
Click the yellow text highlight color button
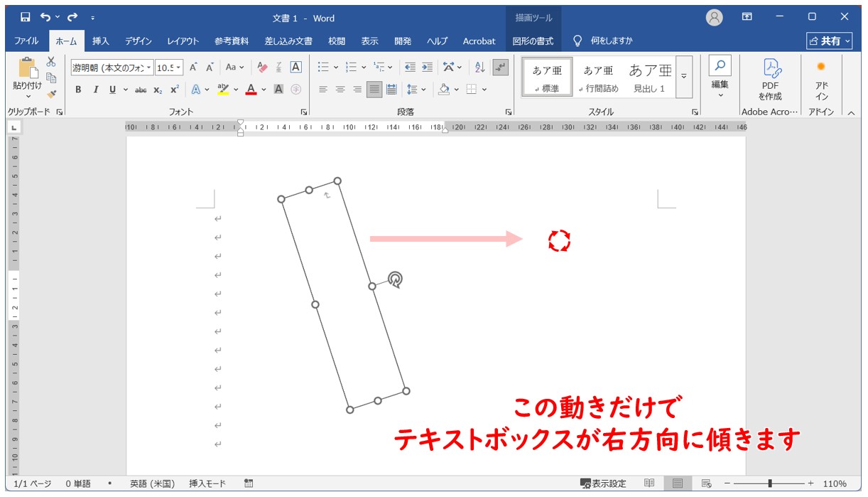tap(223, 90)
